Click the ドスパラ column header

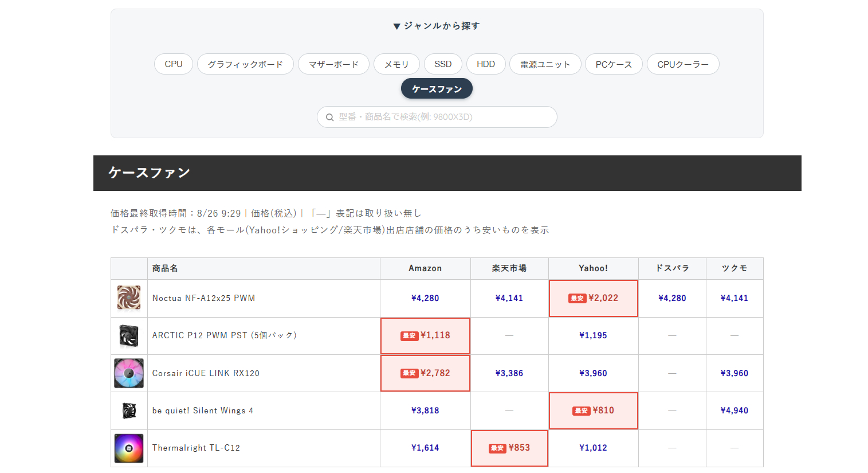(x=672, y=268)
